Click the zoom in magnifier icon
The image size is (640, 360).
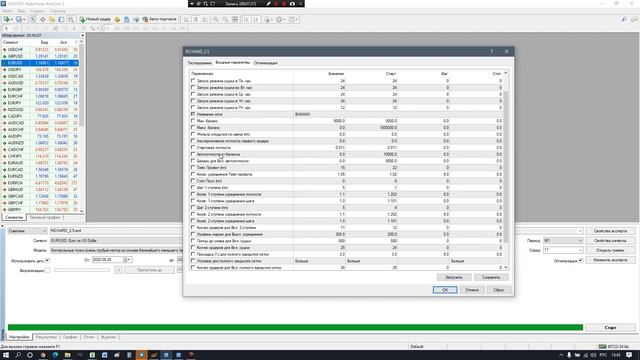tap(216, 19)
